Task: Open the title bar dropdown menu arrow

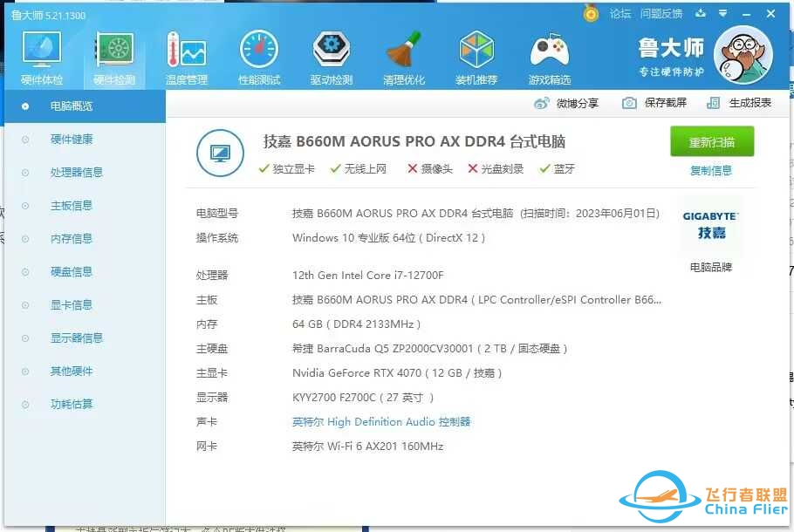Action: point(722,13)
